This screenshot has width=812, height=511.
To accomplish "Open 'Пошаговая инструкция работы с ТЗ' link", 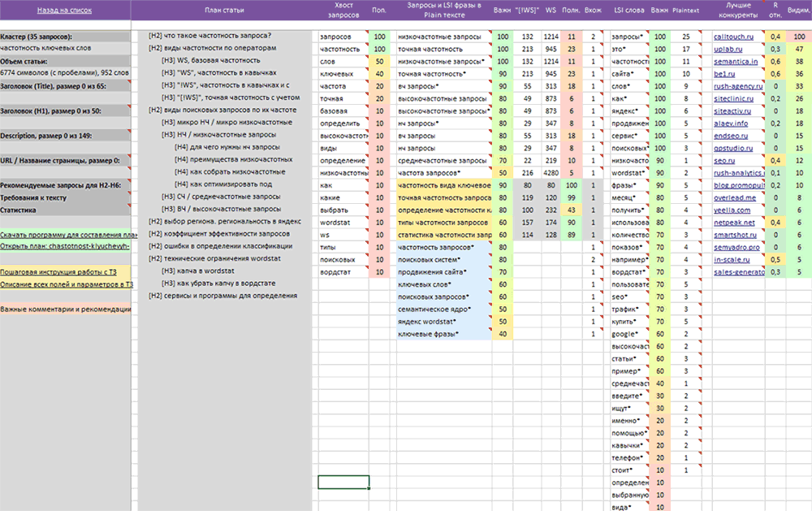I will (x=65, y=273).
